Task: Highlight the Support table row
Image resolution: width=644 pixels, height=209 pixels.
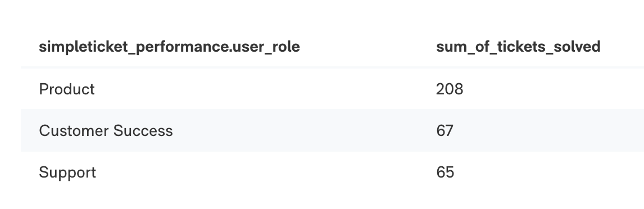Action: [x=332, y=172]
